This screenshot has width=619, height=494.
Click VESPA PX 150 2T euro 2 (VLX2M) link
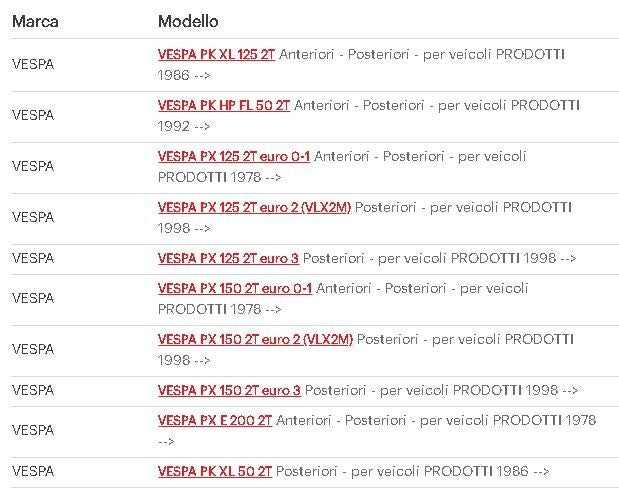pyautogui.click(x=255, y=339)
